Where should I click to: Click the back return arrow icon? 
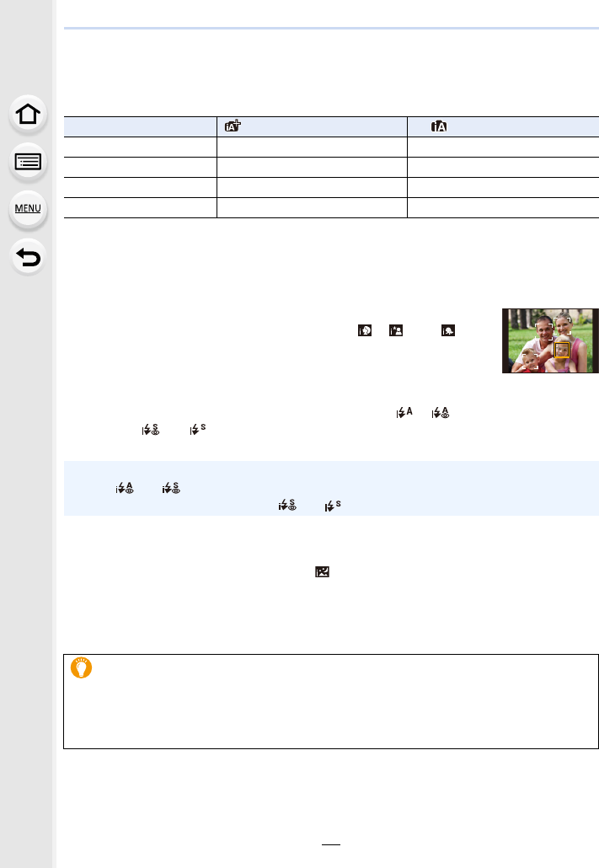click(28, 257)
